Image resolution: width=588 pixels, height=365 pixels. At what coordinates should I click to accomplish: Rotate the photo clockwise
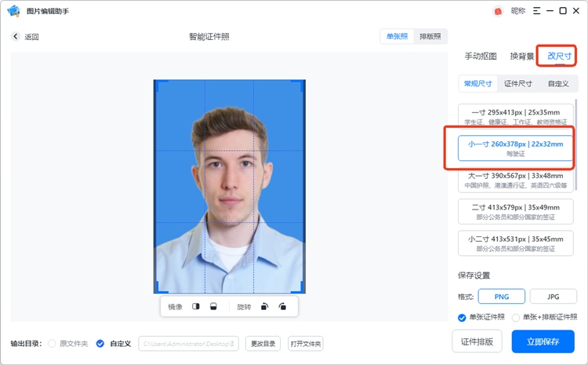pos(282,306)
